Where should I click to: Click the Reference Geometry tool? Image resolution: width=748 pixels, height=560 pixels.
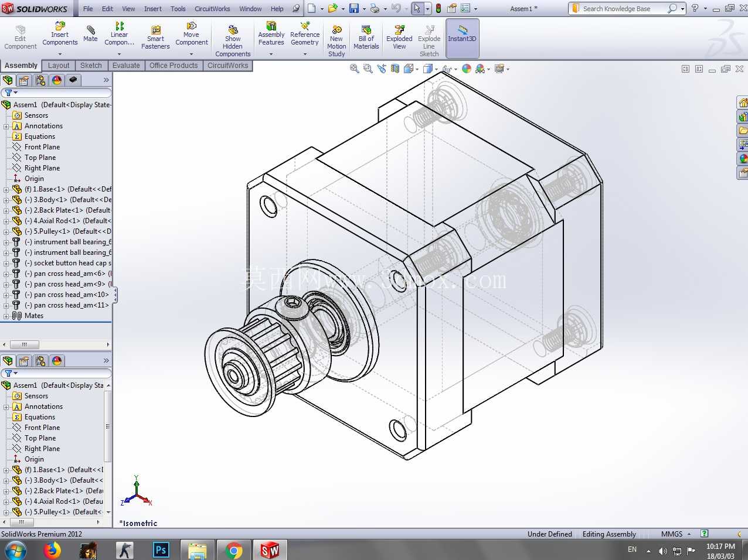(x=305, y=34)
